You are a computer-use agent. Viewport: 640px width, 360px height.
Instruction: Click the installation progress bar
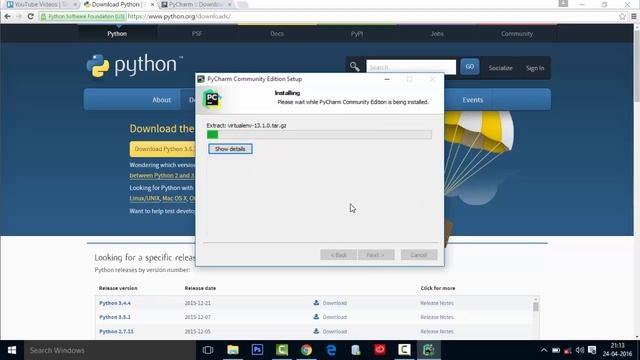[319, 135]
